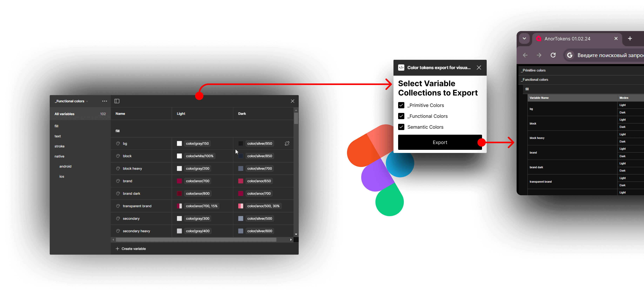Uncheck the _Primitive Colors checkbox
The width and height of the screenshot is (644, 295).
[401, 105]
